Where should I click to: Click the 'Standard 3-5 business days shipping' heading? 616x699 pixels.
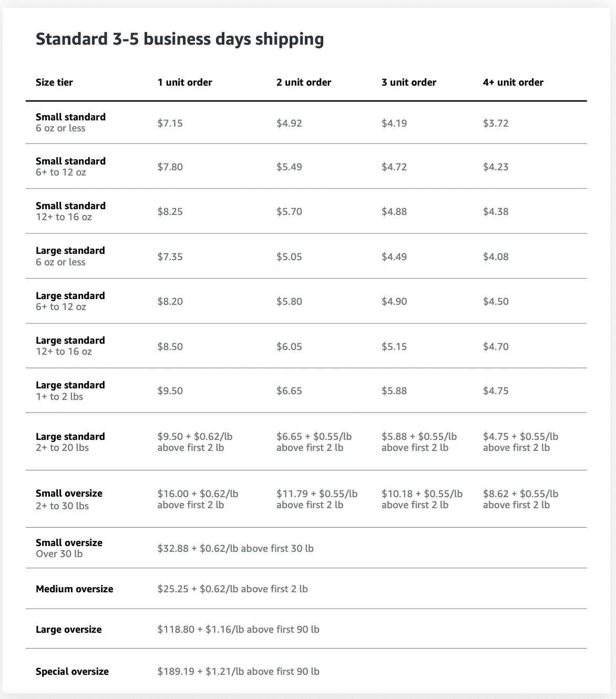[x=179, y=39]
